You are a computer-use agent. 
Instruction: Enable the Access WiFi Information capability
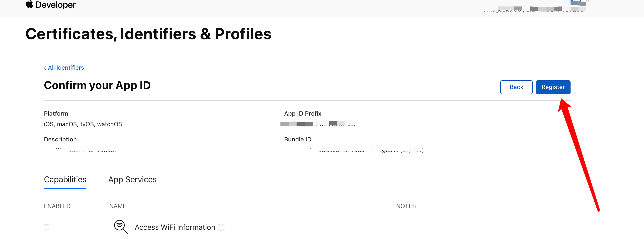tap(47, 227)
